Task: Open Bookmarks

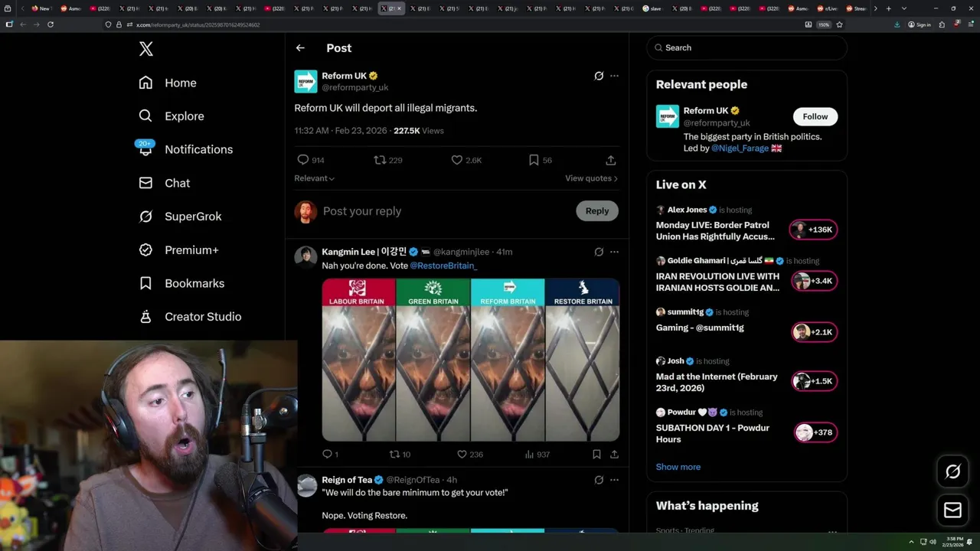Action: coord(181,283)
